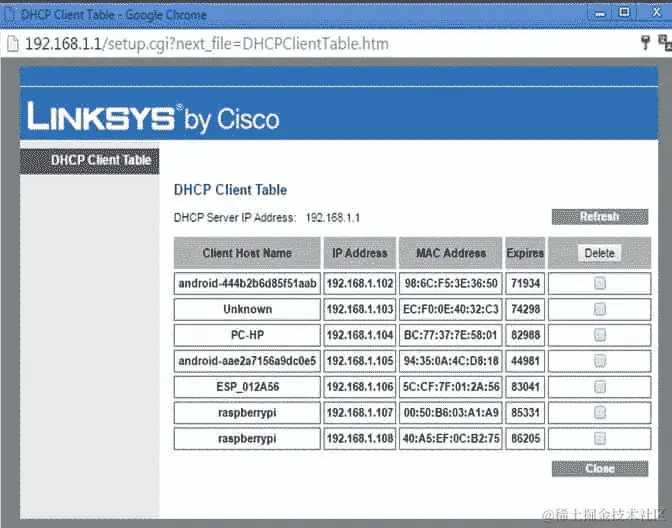Image resolution: width=672 pixels, height=528 pixels.
Task: Click MAC address 94:35:0A:4C:D8:18
Action: [451, 361]
